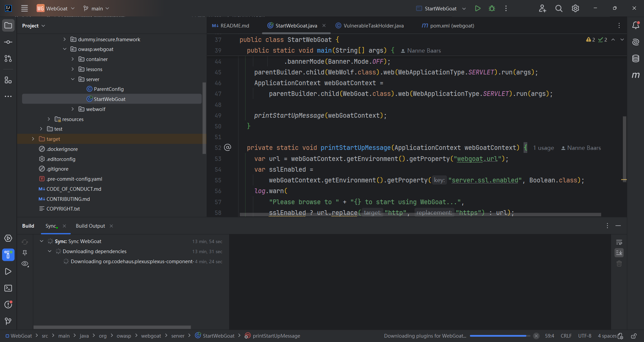The width and height of the screenshot is (644, 342).
Task: Open editor tabs options menu
Action: click(619, 25)
